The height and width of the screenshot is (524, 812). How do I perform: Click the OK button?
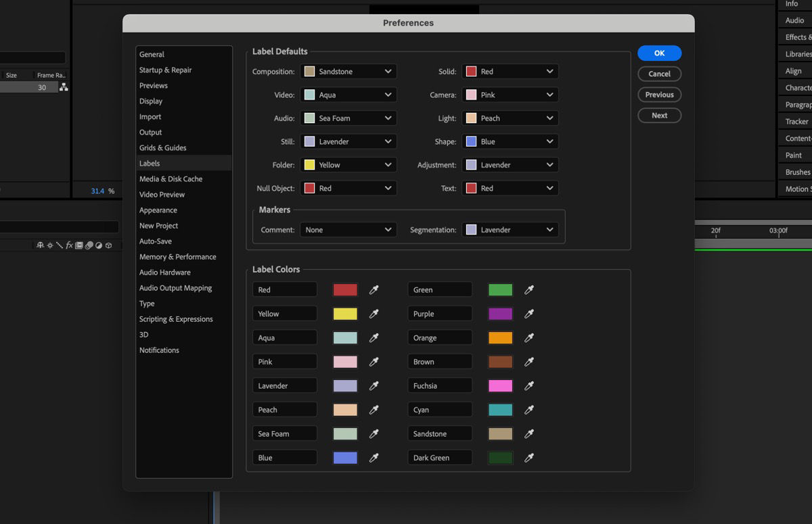click(658, 53)
